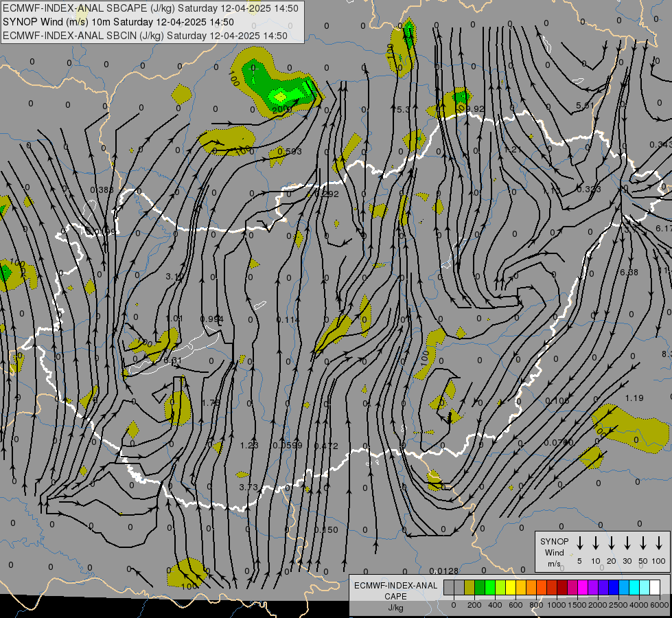The image size is (672, 618).
Task: Click the map value 1.21
Action: tap(512, 149)
